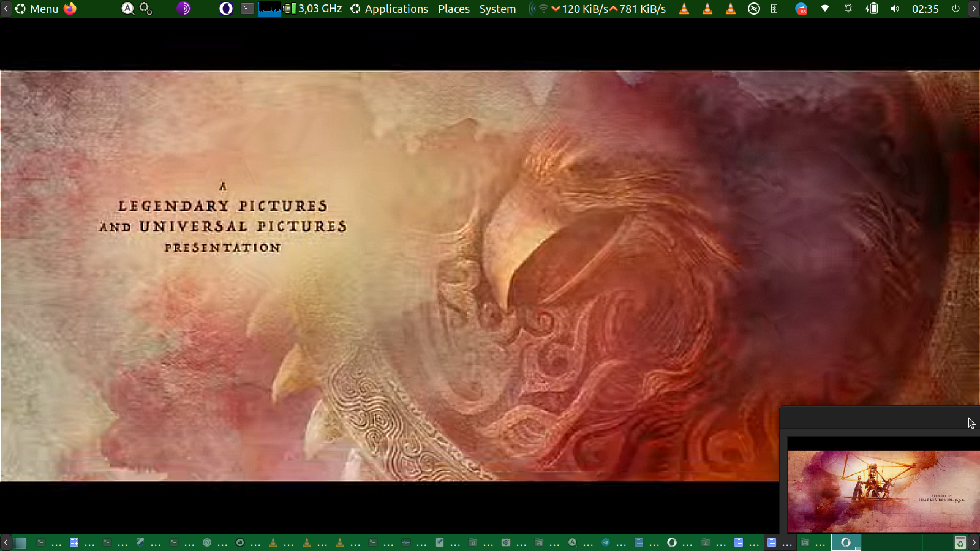Open the notification bell indicator
The width and height of the screenshot is (980, 551).
tap(848, 9)
